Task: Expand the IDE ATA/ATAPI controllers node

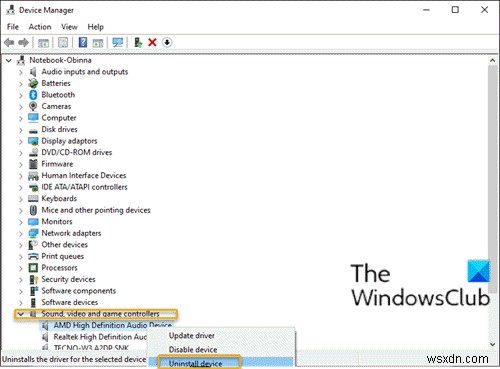Action: coord(21,187)
